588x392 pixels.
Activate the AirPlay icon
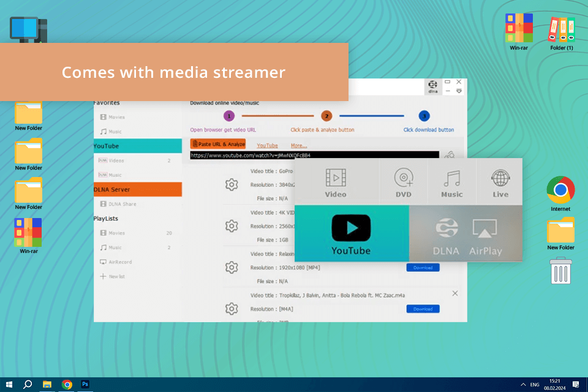point(485,228)
